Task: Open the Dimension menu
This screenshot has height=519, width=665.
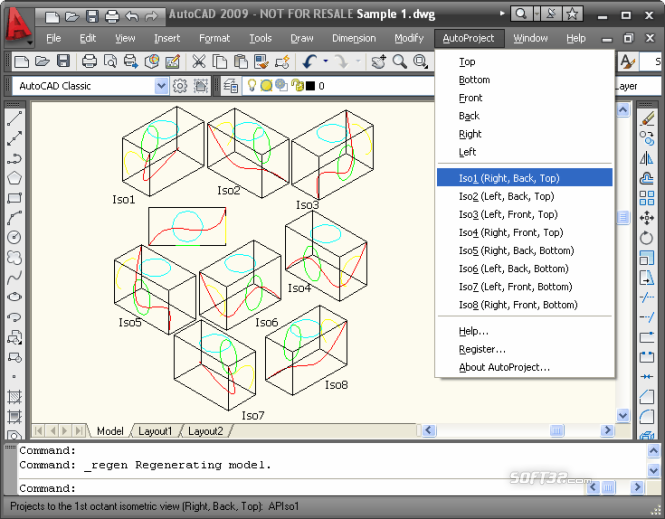Action: 354,39
